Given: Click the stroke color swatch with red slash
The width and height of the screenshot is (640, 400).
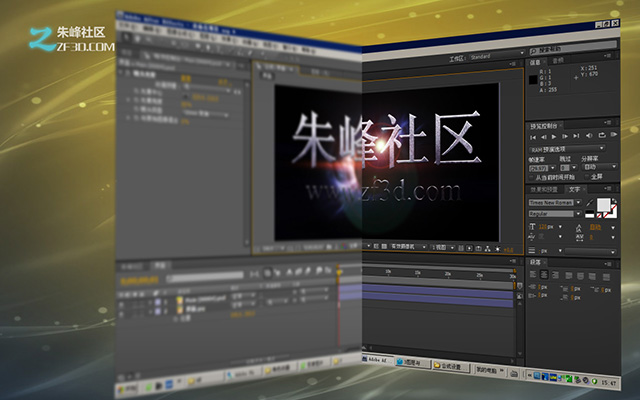Looking at the screenshot, I should pyautogui.click(x=611, y=212).
